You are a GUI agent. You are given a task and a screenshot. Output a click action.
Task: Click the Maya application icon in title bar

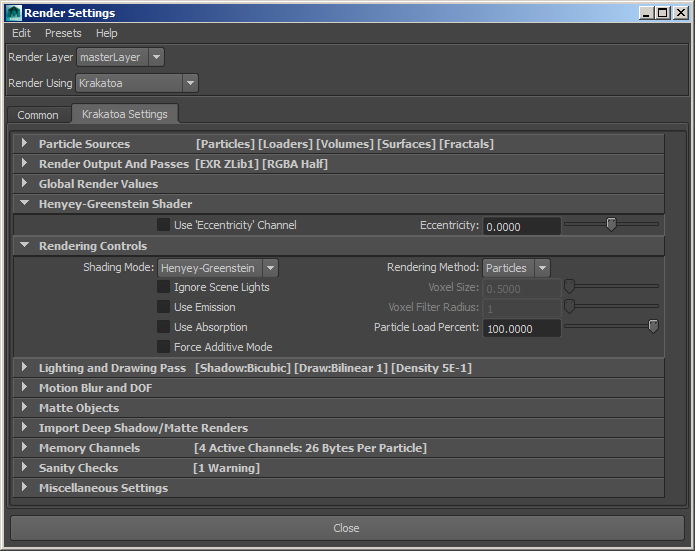pyautogui.click(x=13, y=13)
